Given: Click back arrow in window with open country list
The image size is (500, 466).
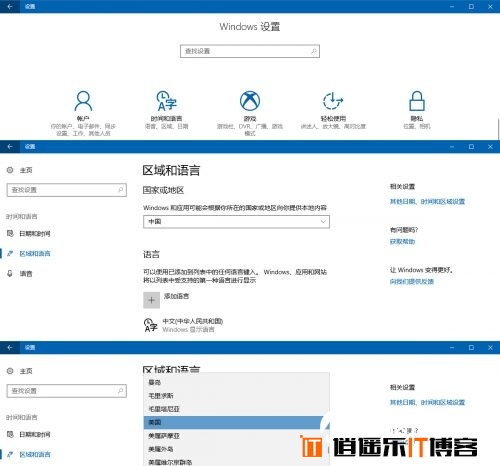Looking at the screenshot, I should coord(10,347).
